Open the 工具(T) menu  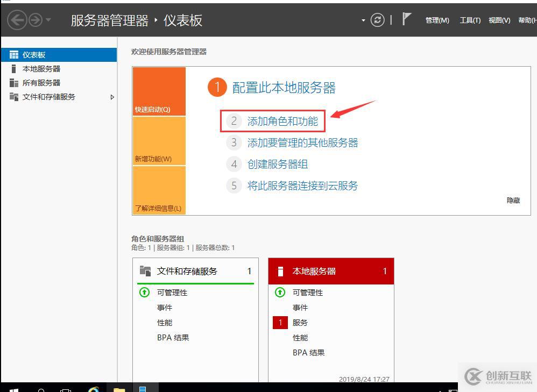click(470, 20)
